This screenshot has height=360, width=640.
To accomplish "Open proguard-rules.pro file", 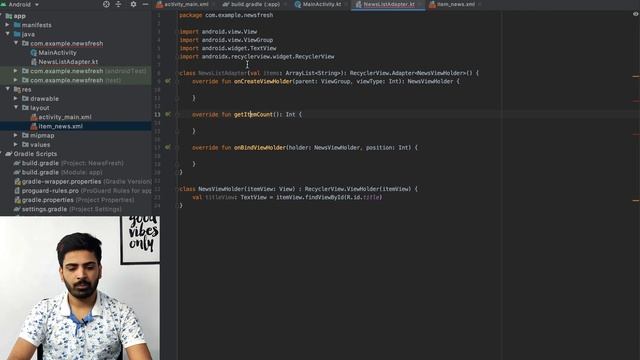I will (82, 191).
